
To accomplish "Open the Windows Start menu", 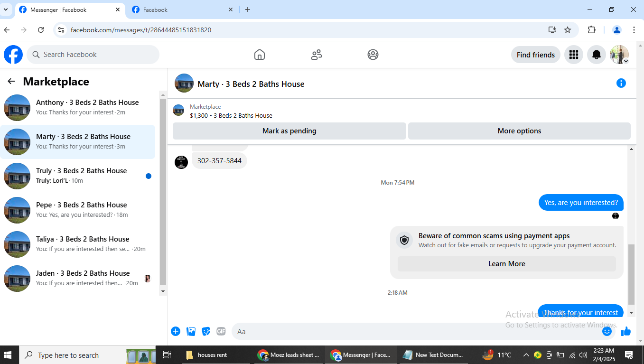I will point(8,355).
